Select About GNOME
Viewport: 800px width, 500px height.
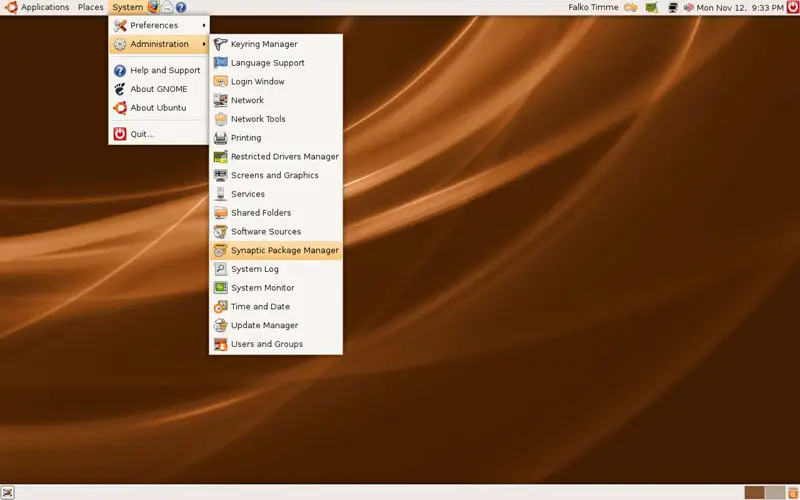159,89
